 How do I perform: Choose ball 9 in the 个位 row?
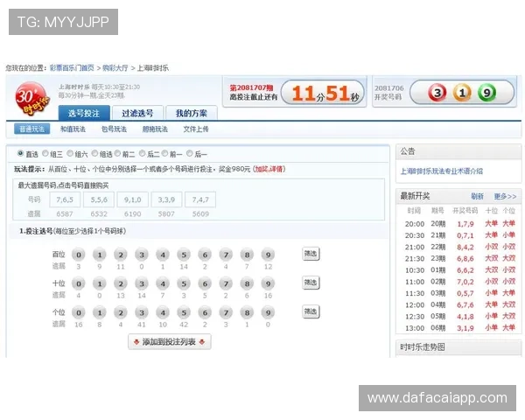tap(269, 313)
